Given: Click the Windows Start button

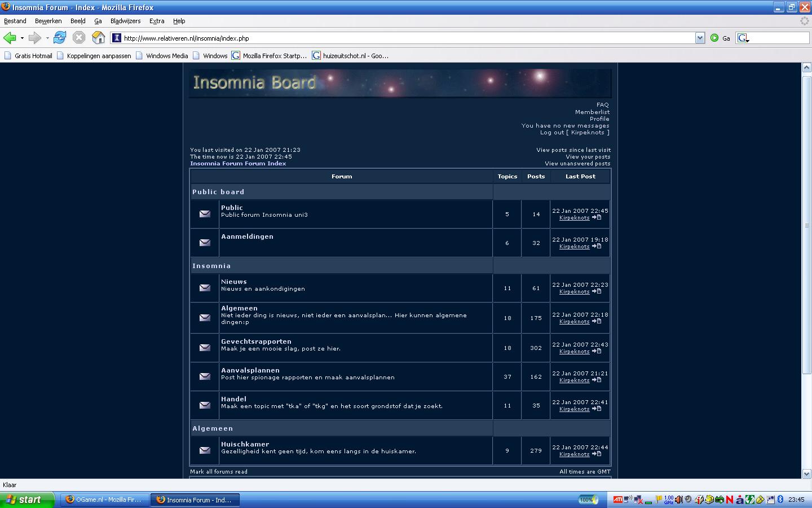Looking at the screenshot, I should pyautogui.click(x=27, y=500).
